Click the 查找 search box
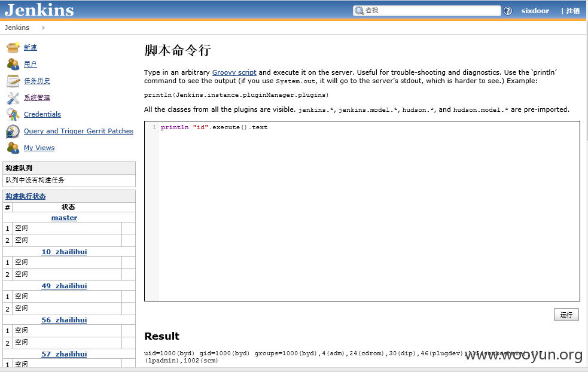 tap(426, 11)
